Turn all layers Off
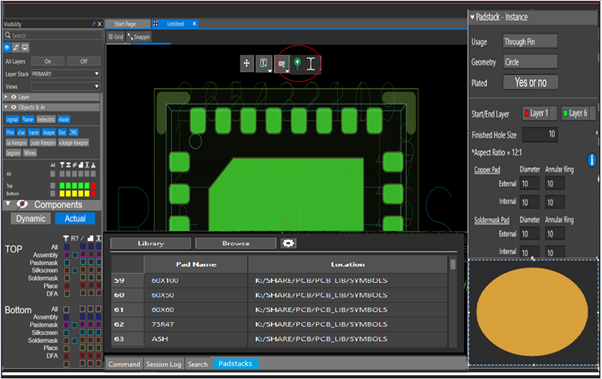602x379 pixels. coord(84,61)
